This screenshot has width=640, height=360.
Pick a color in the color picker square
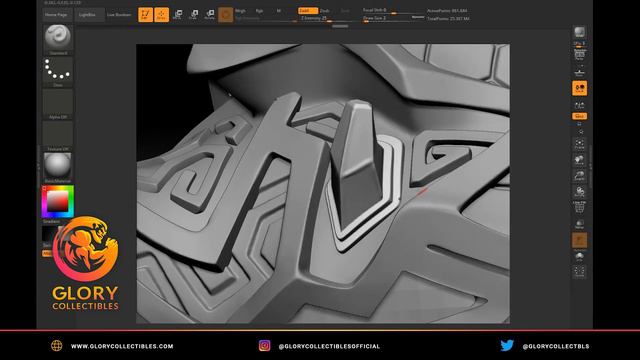click(58, 201)
